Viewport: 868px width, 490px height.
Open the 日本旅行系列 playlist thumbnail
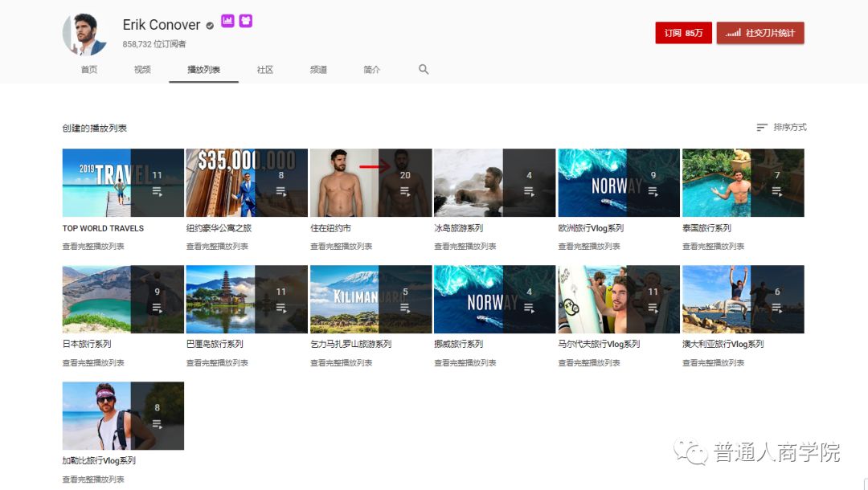point(123,299)
